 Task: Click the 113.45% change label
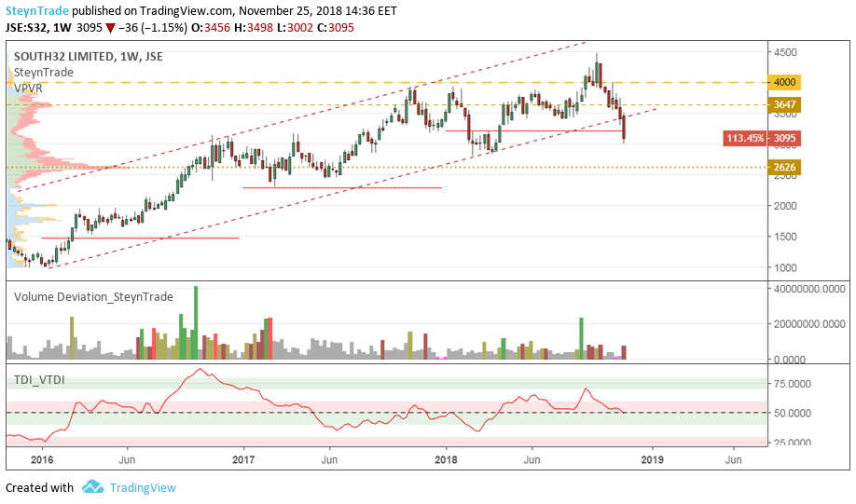click(x=745, y=138)
